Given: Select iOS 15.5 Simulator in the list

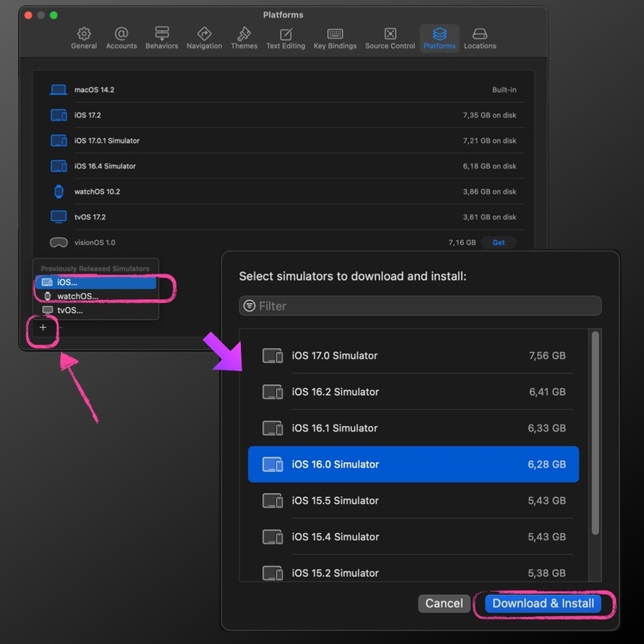Looking at the screenshot, I should tap(413, 500).
